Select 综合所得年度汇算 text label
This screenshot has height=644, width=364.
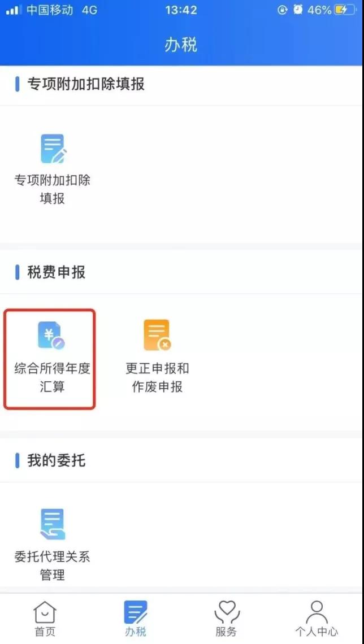tap(52, 377)
